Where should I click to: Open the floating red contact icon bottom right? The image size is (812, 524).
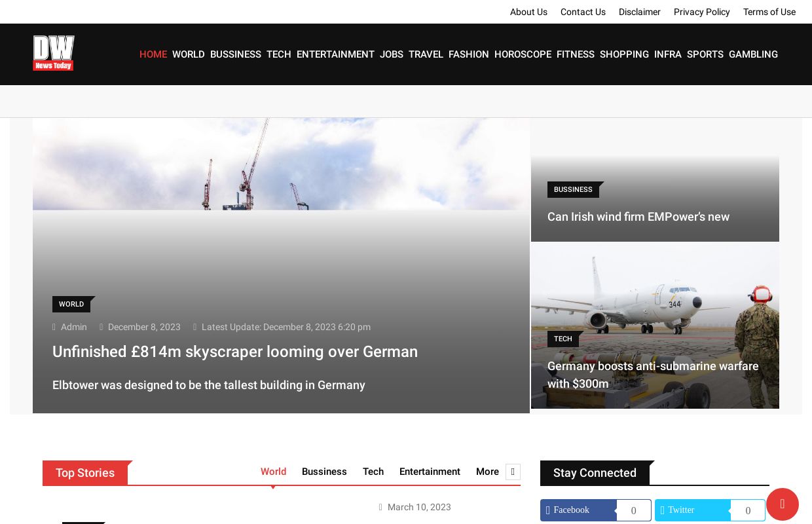click(783, 504)
